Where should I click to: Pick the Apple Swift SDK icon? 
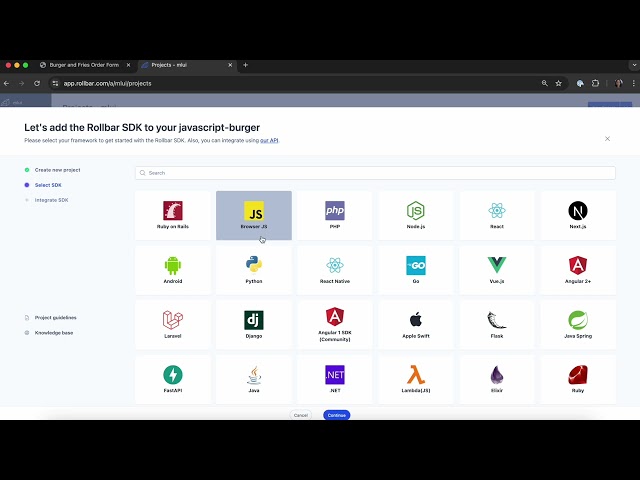[x=416, y=320]
